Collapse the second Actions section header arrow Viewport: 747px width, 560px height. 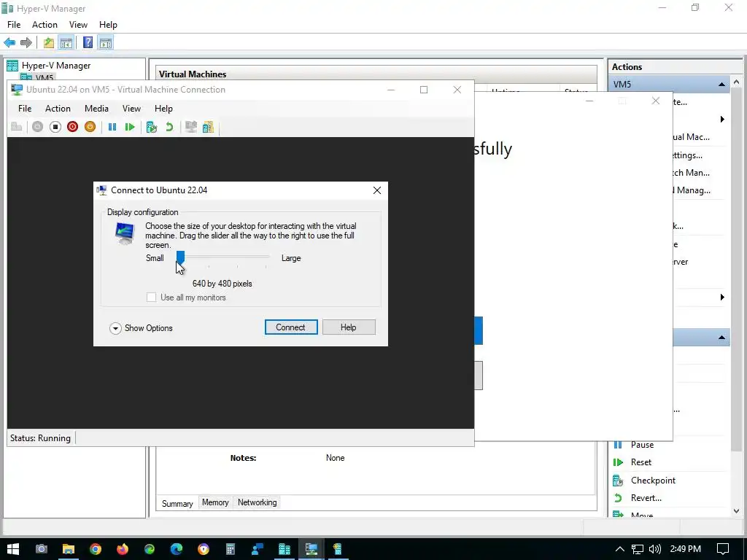(721, 338)
